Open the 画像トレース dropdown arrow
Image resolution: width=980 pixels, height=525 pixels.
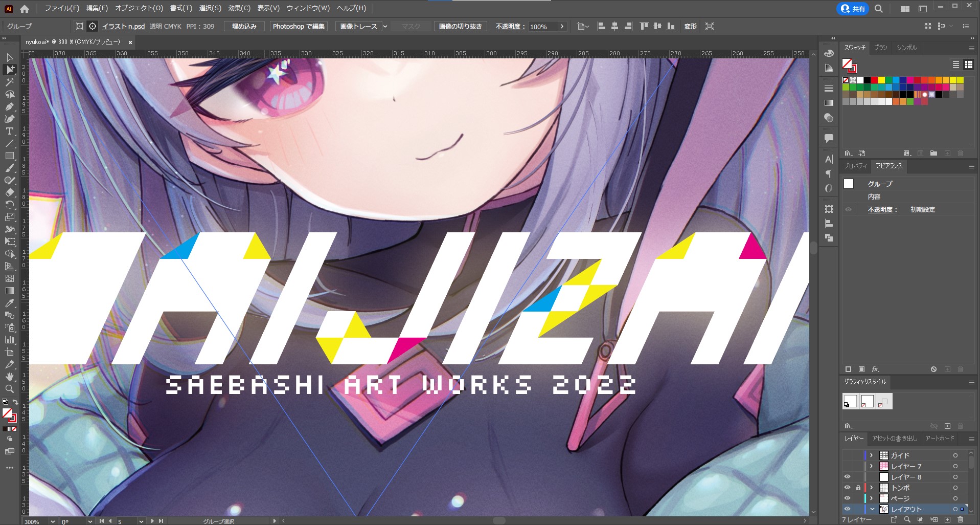(385, 27)
